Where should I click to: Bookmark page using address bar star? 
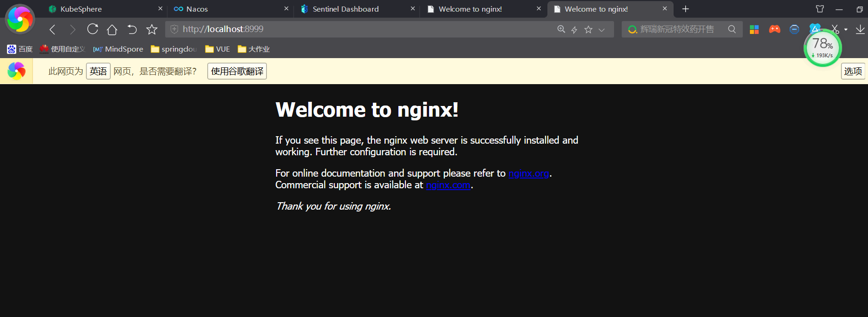(588, 30)
